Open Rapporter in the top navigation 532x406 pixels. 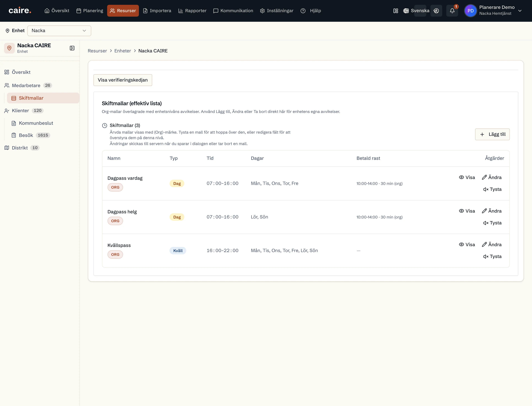pos(192,11)
